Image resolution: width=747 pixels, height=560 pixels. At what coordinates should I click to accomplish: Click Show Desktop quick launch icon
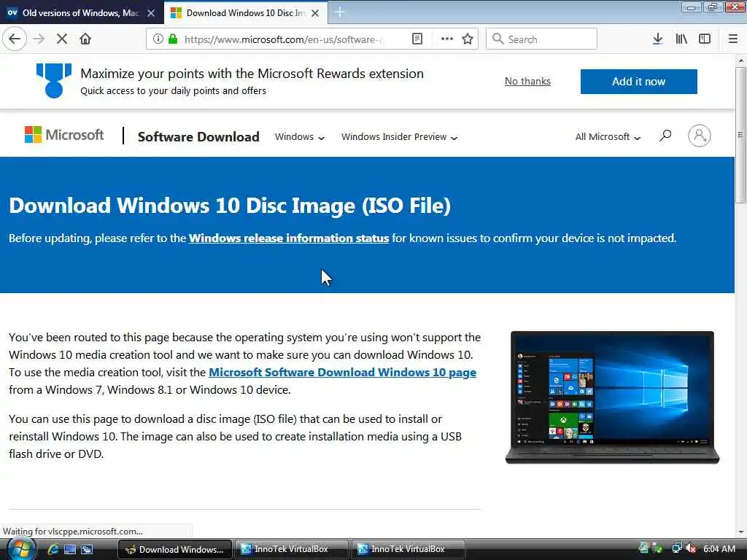click(x=70, y=550)
